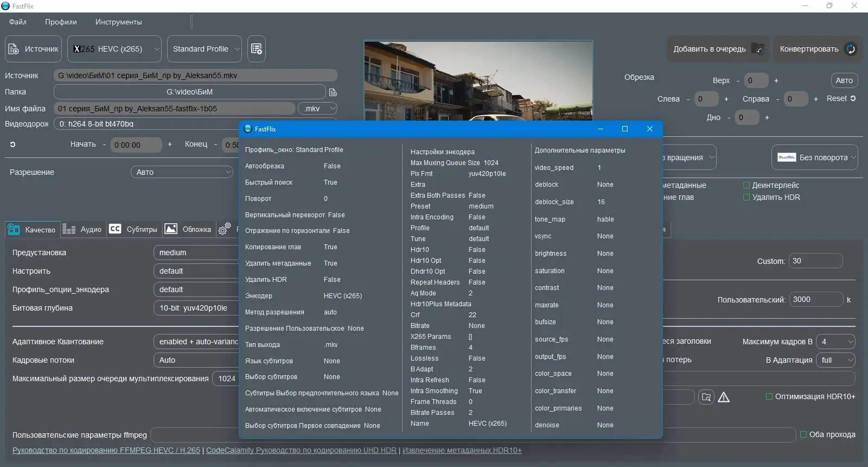Open the Профили menu
This screenshot has height=467, width=868.
click(x=61, y=22)
